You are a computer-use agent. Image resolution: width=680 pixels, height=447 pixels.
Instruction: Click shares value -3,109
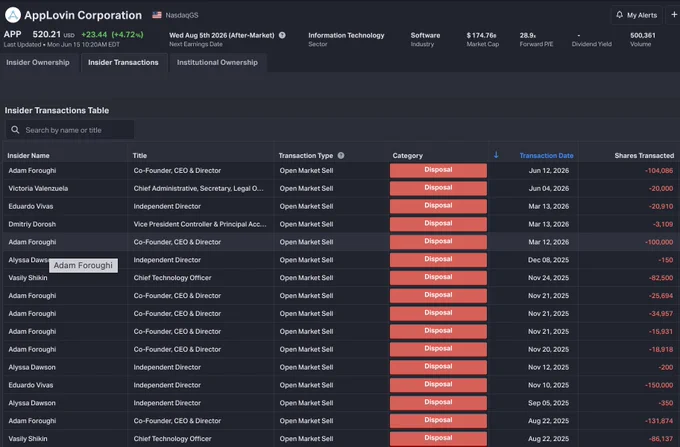pos(663,224)
